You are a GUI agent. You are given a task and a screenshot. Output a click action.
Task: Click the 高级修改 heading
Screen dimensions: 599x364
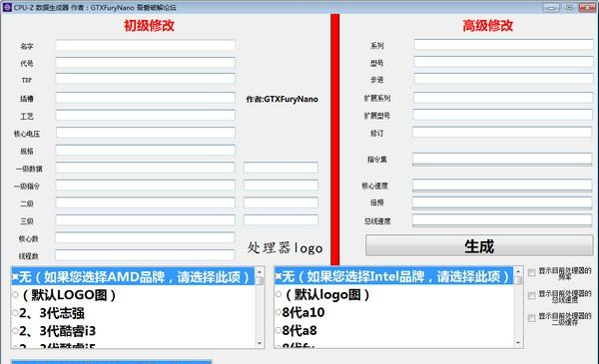click(x=488, y=26)
